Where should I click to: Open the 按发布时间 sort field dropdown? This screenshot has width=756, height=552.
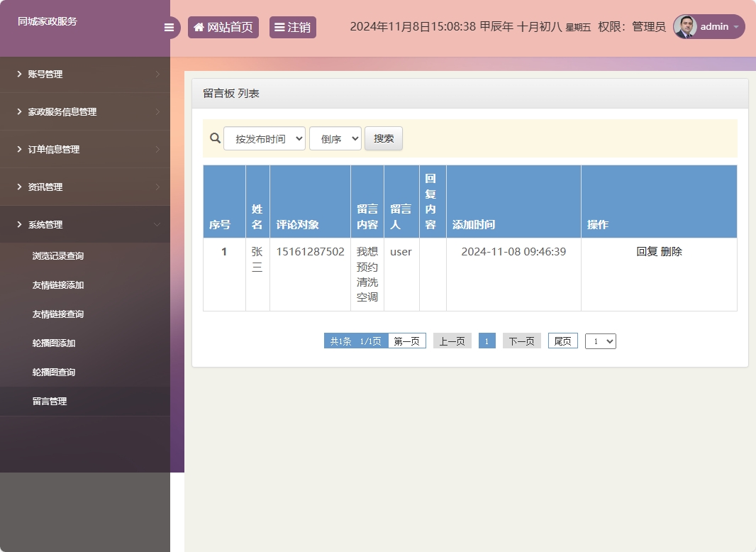coord(265,138)
